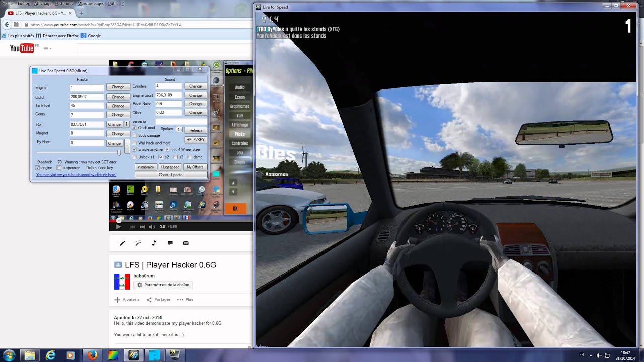Click the speech bubble annotations icon
This screenshot has height=362, width=644.
coord(170,243)
